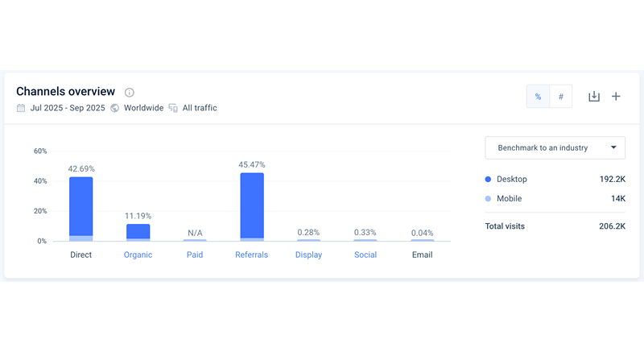Viewport: 644px width, 352px height.
Task: Switch chart to percentage view
Action: (x=538, y=97)
